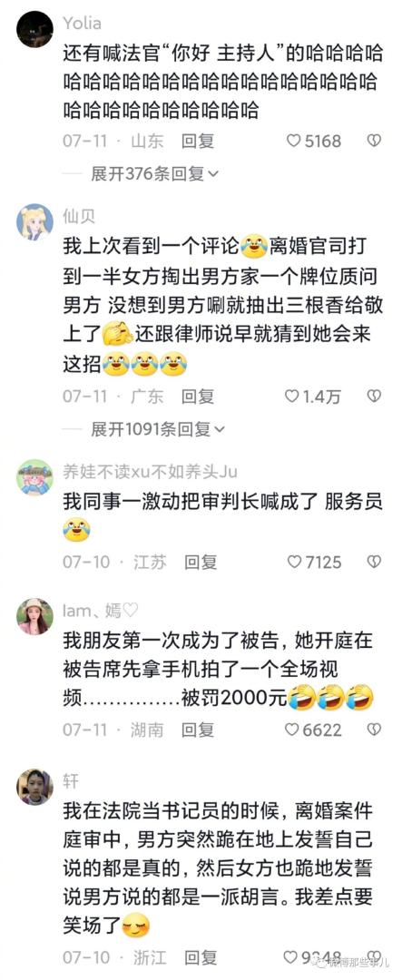Like 轩's comment from 浙江
Screen dimensions: 402x980
click(290, 957)
